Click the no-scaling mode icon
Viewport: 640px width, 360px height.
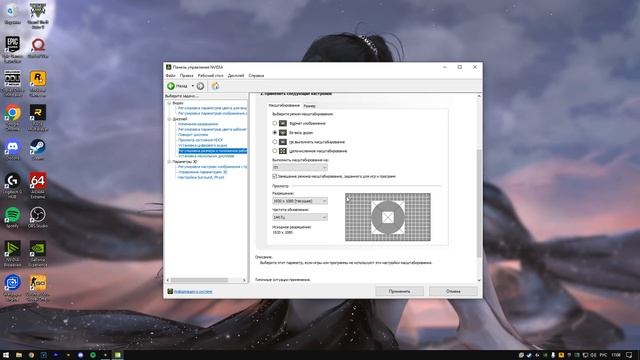283,142
